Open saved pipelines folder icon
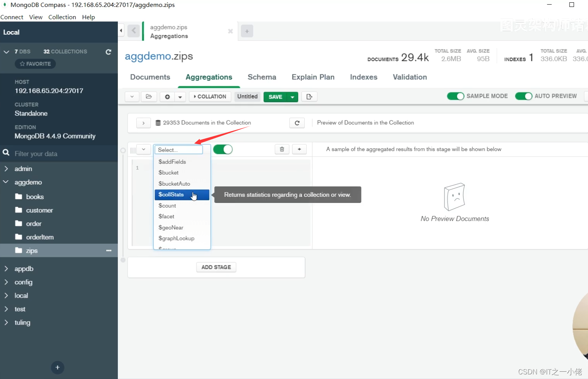The height and width of the screenshot is (379, 588). 149,97
